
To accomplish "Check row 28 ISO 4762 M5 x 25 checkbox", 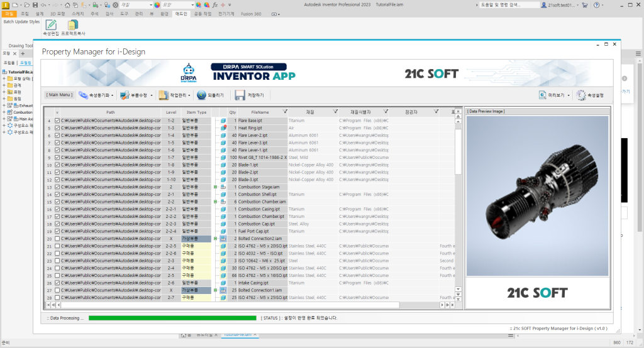I will (57, 298).
